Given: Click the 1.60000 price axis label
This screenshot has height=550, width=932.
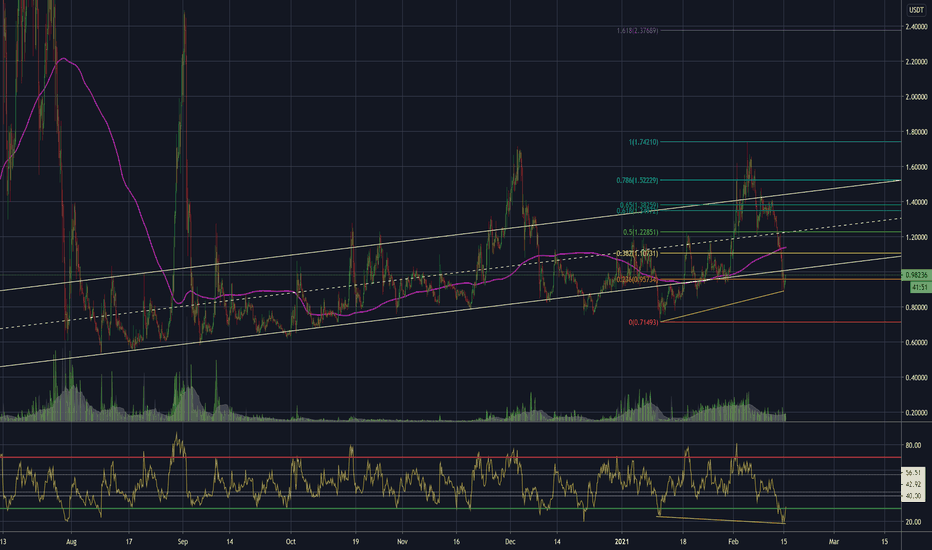Looking at the screenshot, I should [916, 167].
